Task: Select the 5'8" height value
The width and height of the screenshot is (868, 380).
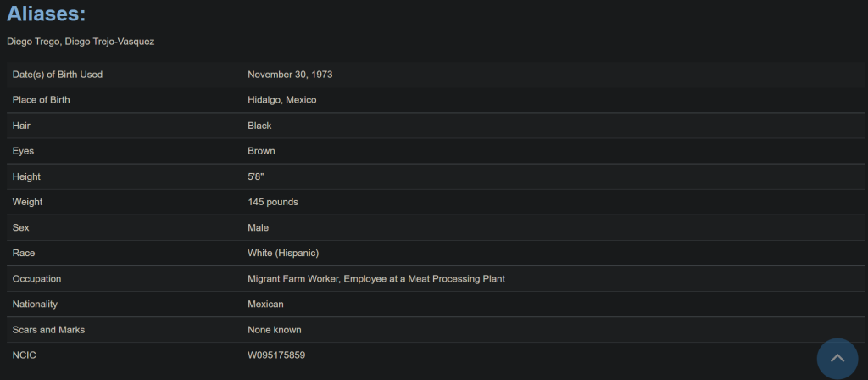Action: tap(257, 176)
